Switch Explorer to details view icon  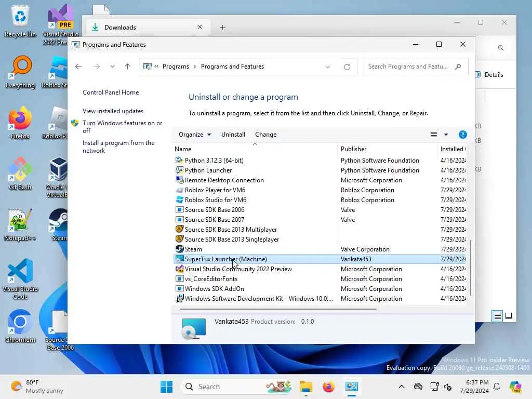(497, 316)
